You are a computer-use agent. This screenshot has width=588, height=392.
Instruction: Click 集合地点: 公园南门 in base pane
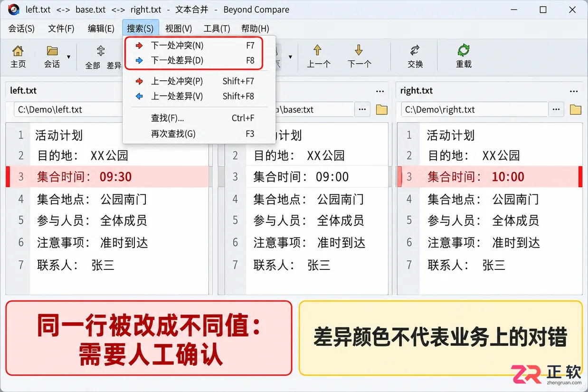pos(309,199)
